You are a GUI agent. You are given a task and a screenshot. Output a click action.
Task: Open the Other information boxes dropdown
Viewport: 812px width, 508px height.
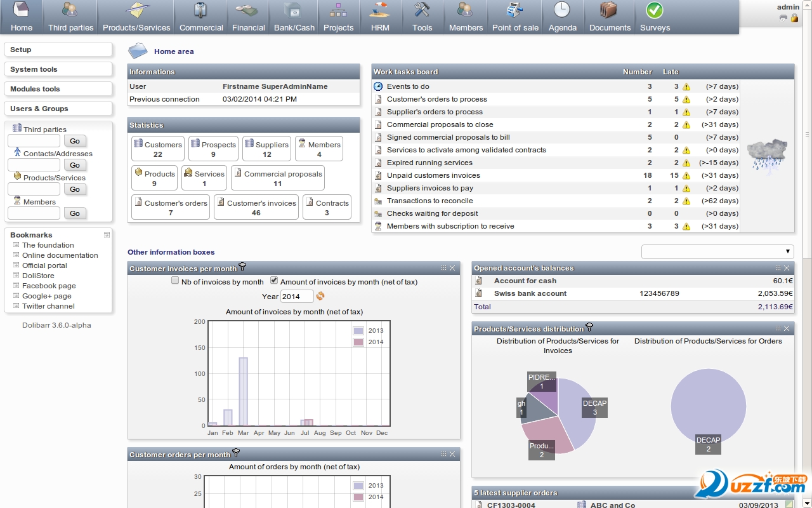pyautogui.click(x=717, y=251)
